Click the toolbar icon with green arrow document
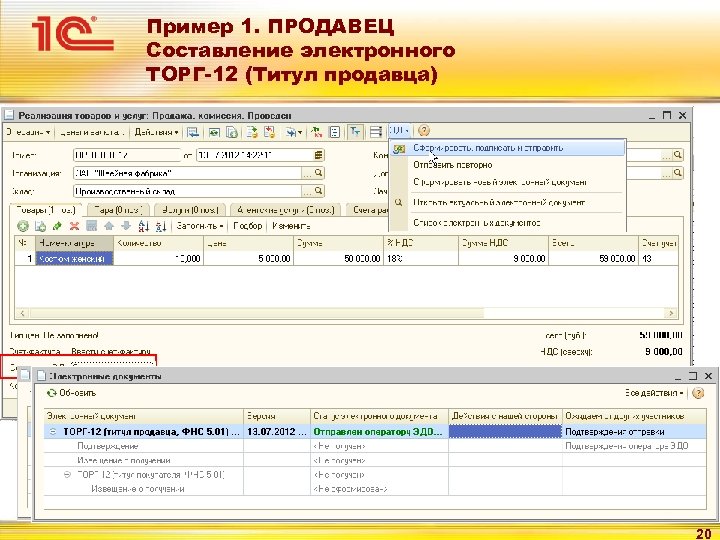Viewport: 720px width, 540px height. coord(252,132)
